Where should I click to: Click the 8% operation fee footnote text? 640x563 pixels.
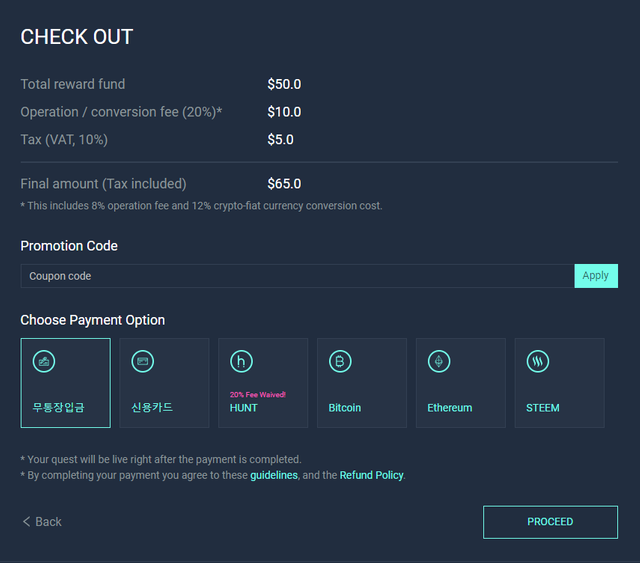(201, 205)
